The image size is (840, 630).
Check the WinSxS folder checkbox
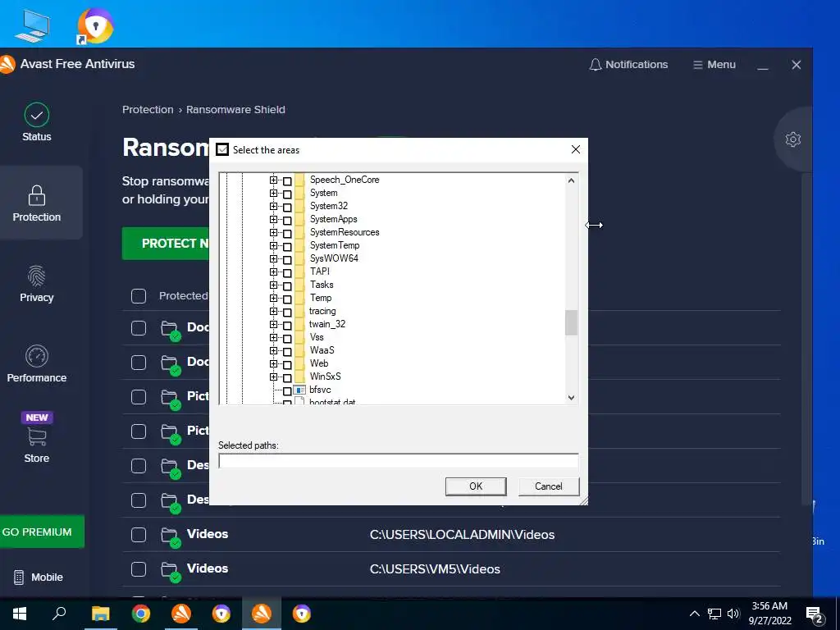point(287,378)
